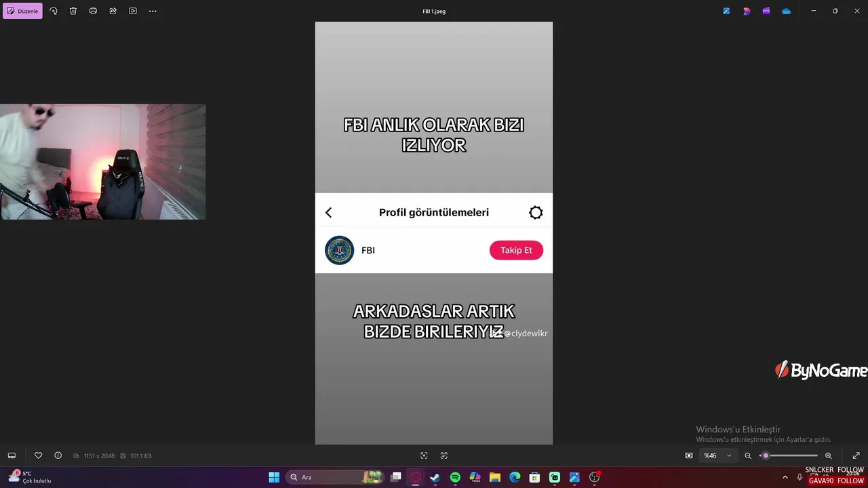Expand the system tray hidden icons chevron
The image size is (868, 488).
coord(785,477)
